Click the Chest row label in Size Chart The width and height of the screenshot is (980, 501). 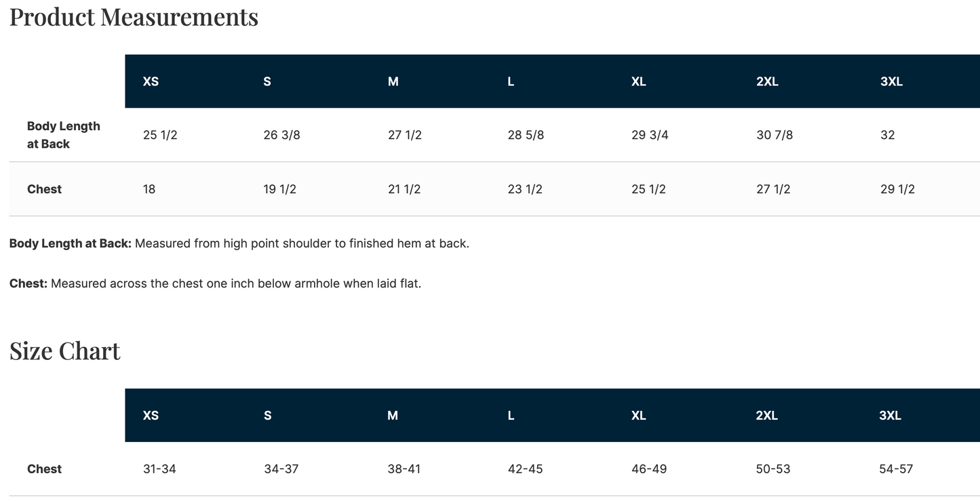[44, 469]
